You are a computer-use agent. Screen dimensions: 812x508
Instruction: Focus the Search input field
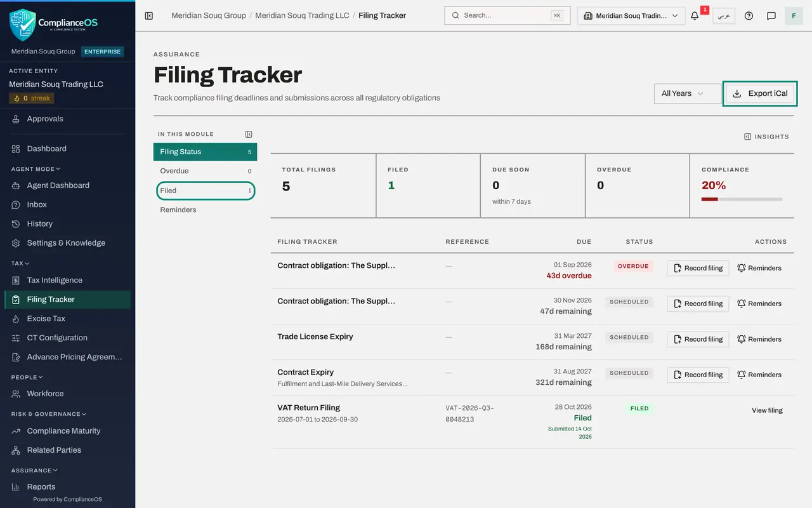(x=507, y=16)
